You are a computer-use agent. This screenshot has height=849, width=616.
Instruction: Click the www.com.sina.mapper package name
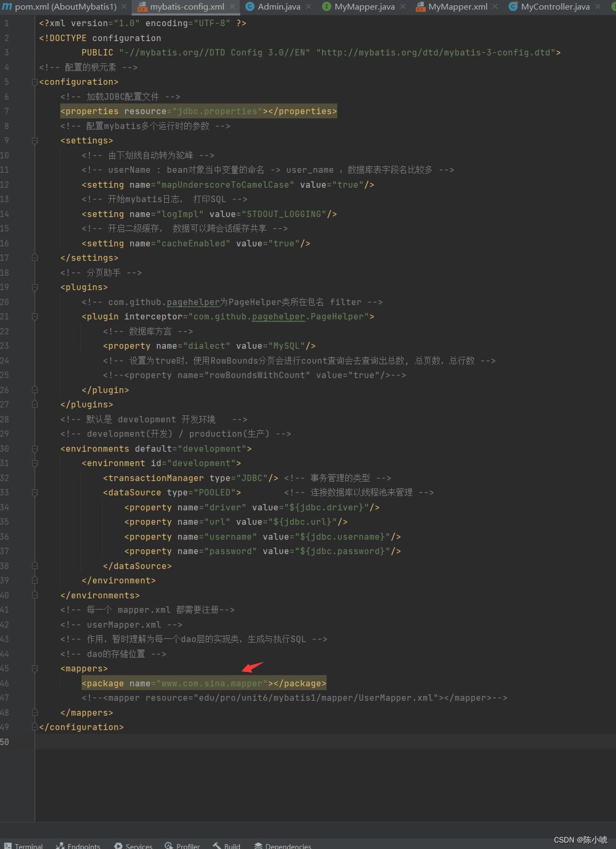point(212,684)
